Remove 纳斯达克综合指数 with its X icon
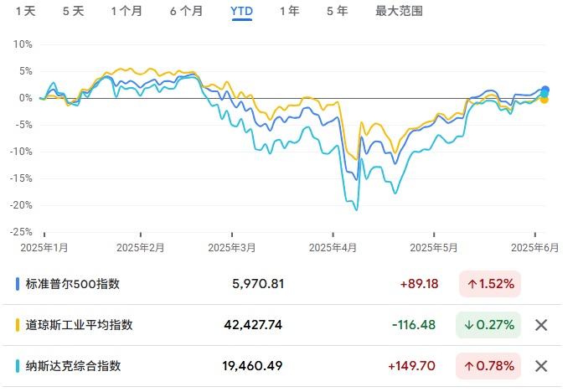573x392 pixels. pos(541,366)
